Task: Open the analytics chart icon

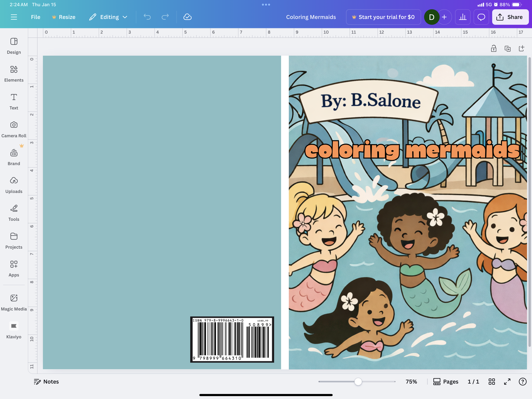Action: point(462,17)
